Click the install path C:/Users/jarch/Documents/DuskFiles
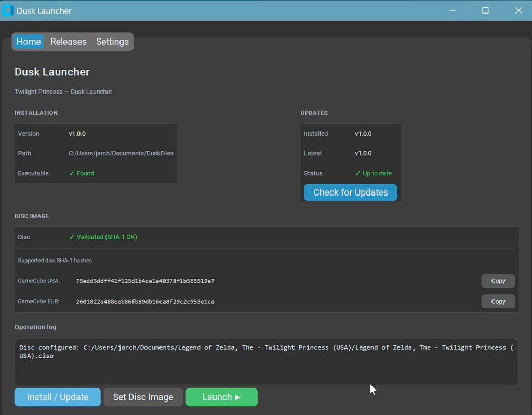This screenshot has width=532, height=415. [121, 153]
